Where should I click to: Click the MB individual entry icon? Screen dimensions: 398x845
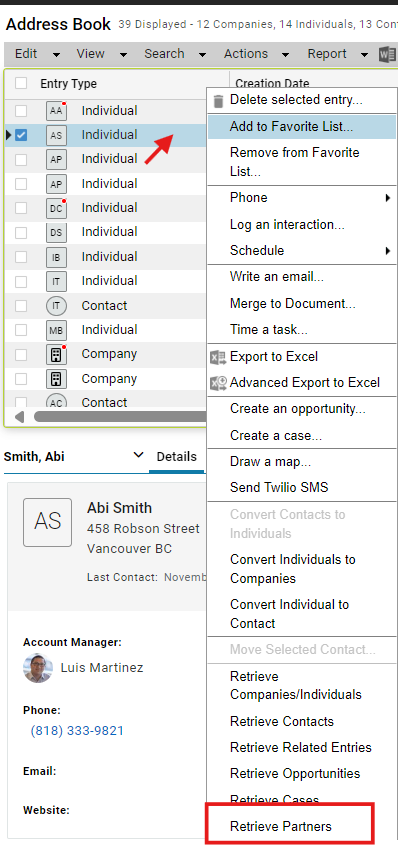pos(57,330)
